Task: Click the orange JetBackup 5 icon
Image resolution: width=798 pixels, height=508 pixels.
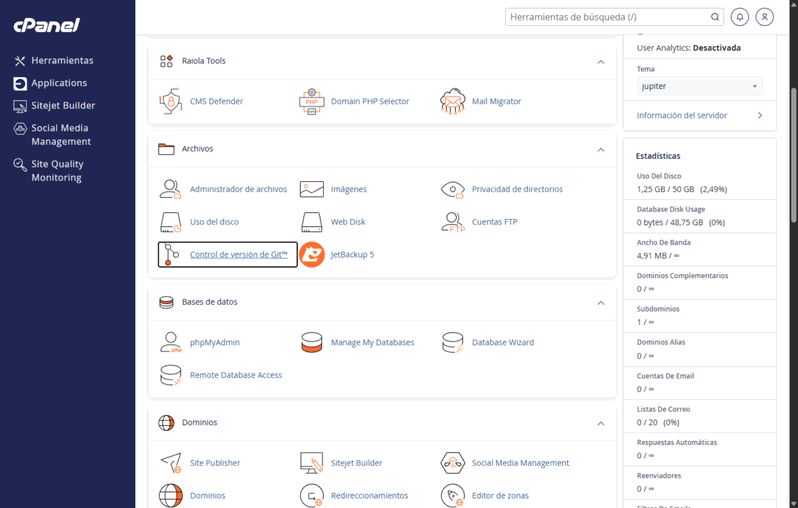Action: (311, 255)
